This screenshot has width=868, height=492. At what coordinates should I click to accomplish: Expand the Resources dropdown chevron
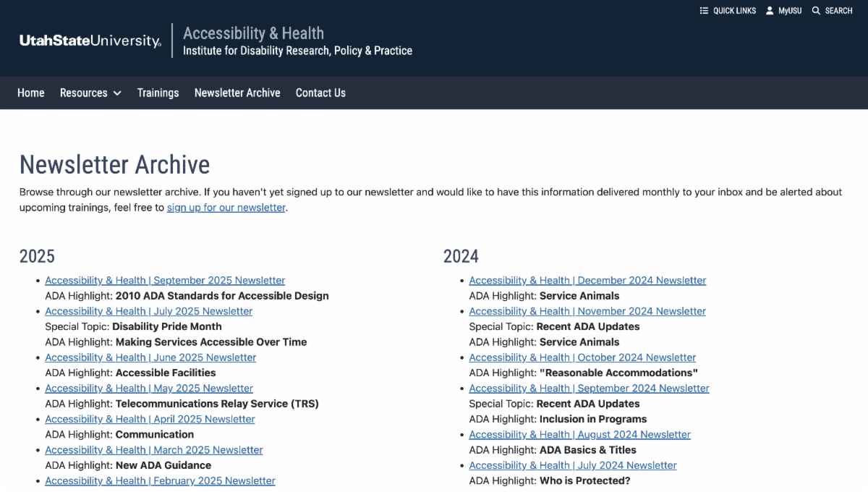pos(117,93)
